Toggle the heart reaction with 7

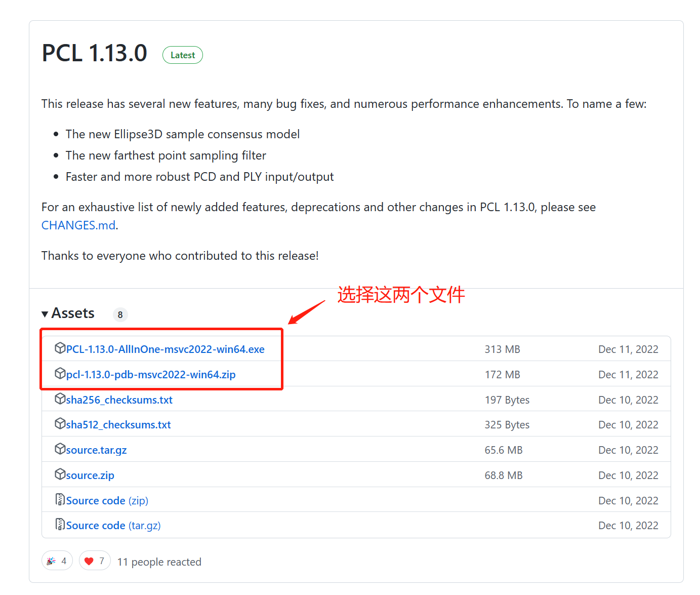95,561
